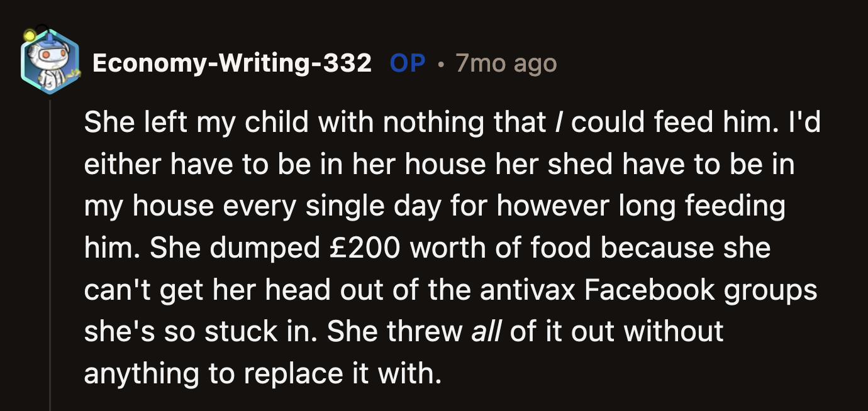Click the 7mo ago timestamp

coord(505,63)
